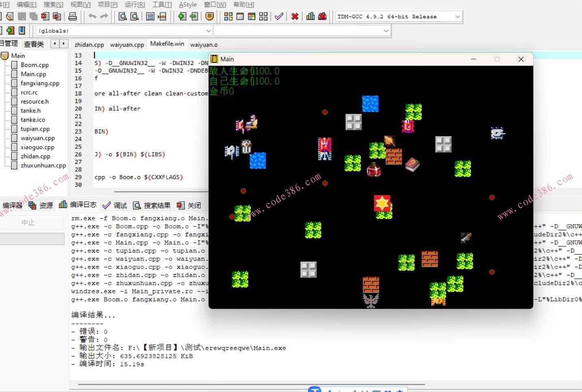The height and width of the screenshot is (392, 582).
Task: Click the right tab-scroll arrow beside 查看类
Action: [x=64, y=43]
